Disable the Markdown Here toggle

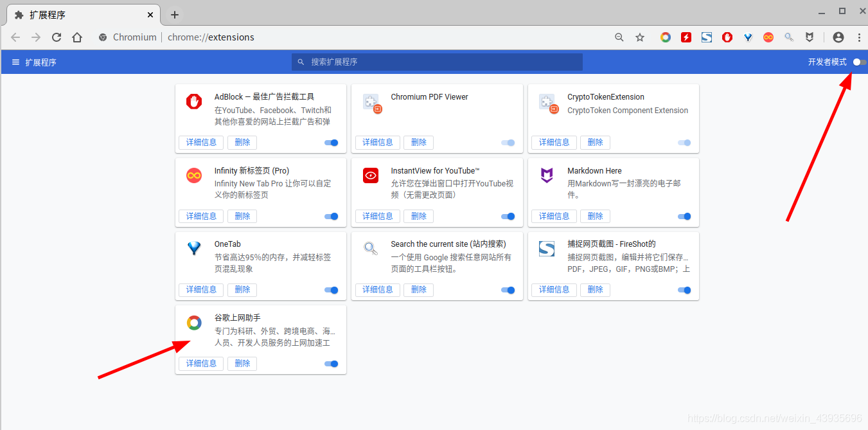pyautogui.click(x=685, y=217)
